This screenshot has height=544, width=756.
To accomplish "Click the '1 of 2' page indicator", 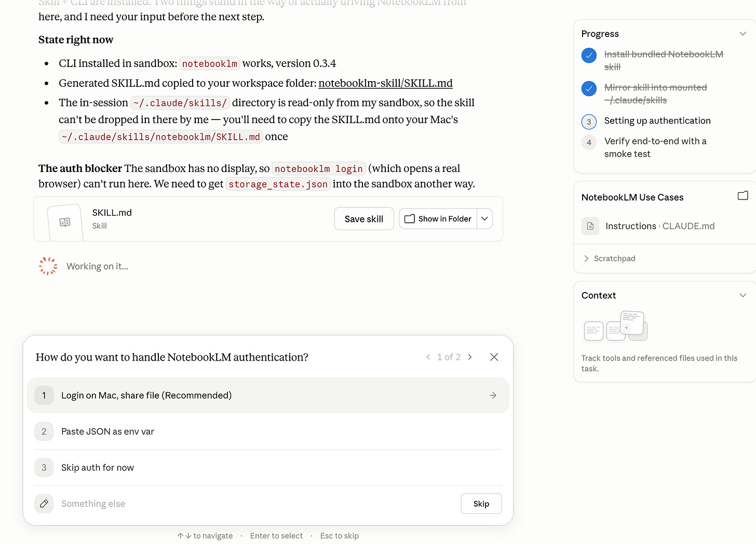I will tap(449, 357).
